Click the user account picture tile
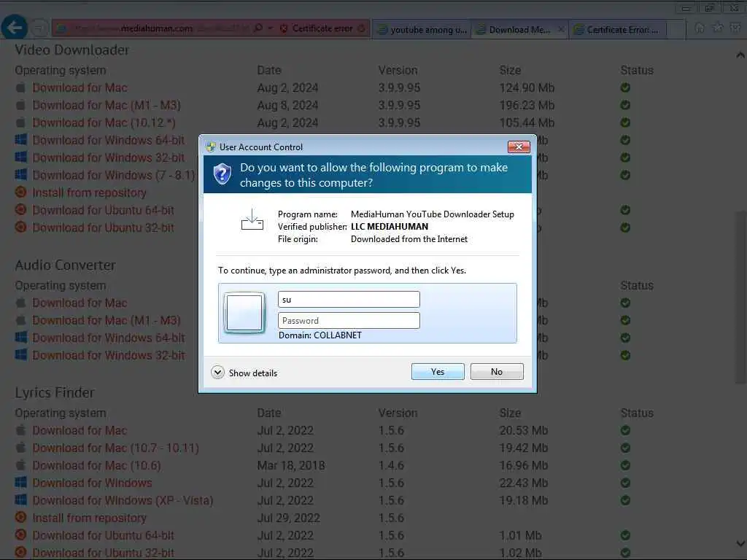 [244, 312]
